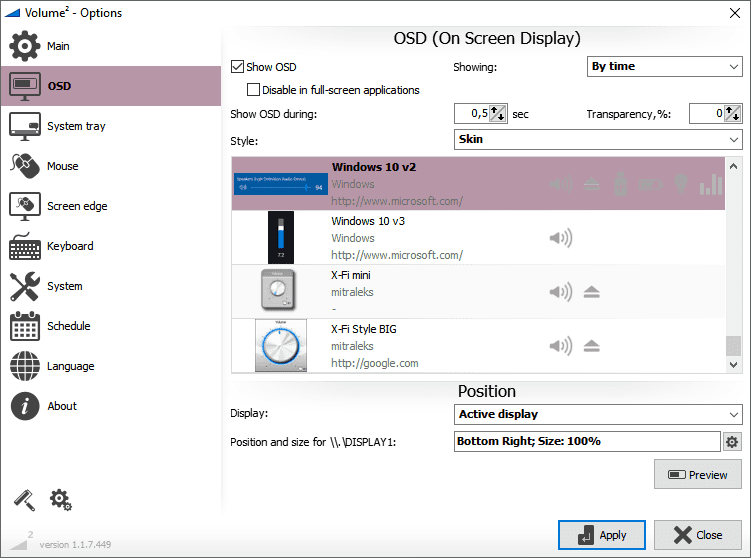Click the 'http://google.com' skin URL
Image resolution: width=751 pixels, height=558 pixels.
point(375,364)
